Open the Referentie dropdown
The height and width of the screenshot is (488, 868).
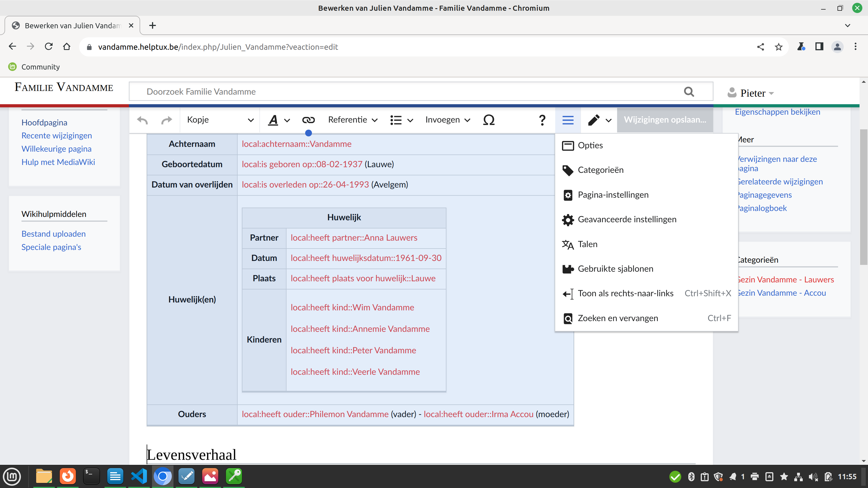click(352, 120)
